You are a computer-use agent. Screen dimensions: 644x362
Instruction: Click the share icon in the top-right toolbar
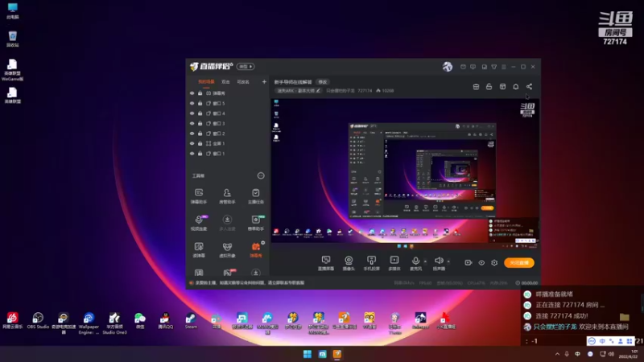point(529,87)
